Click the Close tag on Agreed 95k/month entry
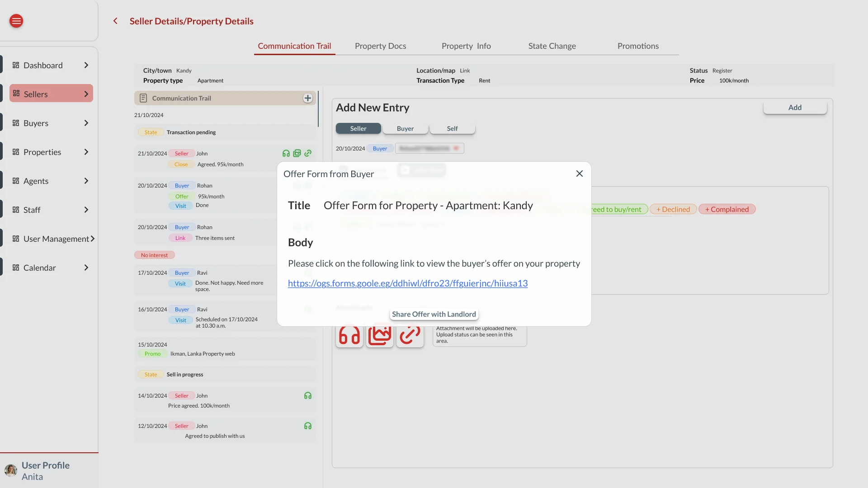 point(181,164)
